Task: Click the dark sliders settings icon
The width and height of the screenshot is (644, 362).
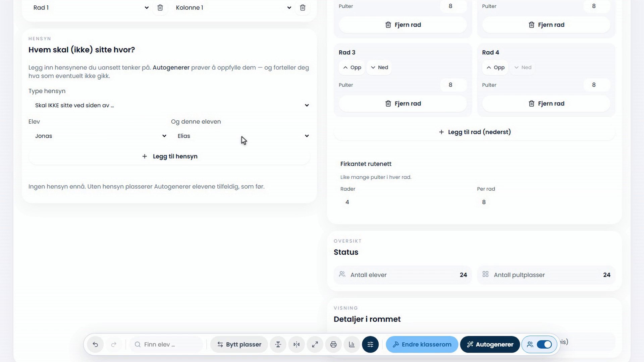Action: [x=370, y=344]
